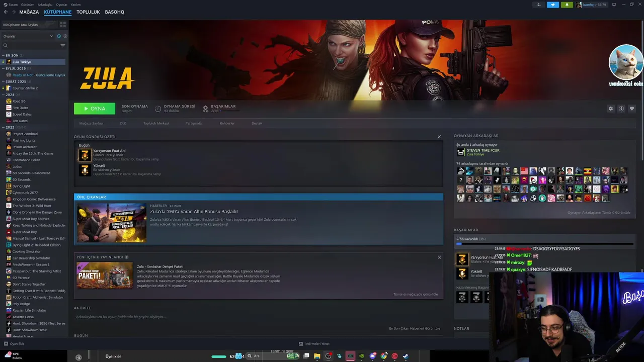
Task: Open the Tartışmalar tab
Action: click(194, 123)
